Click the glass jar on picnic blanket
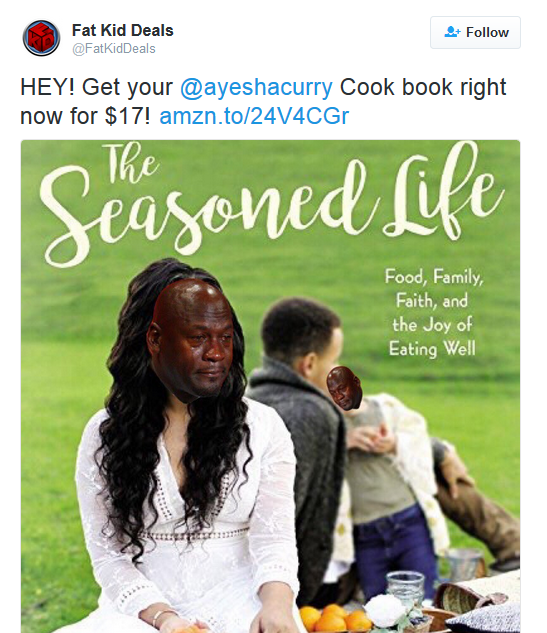547x633 pixels. pos(405,589)
